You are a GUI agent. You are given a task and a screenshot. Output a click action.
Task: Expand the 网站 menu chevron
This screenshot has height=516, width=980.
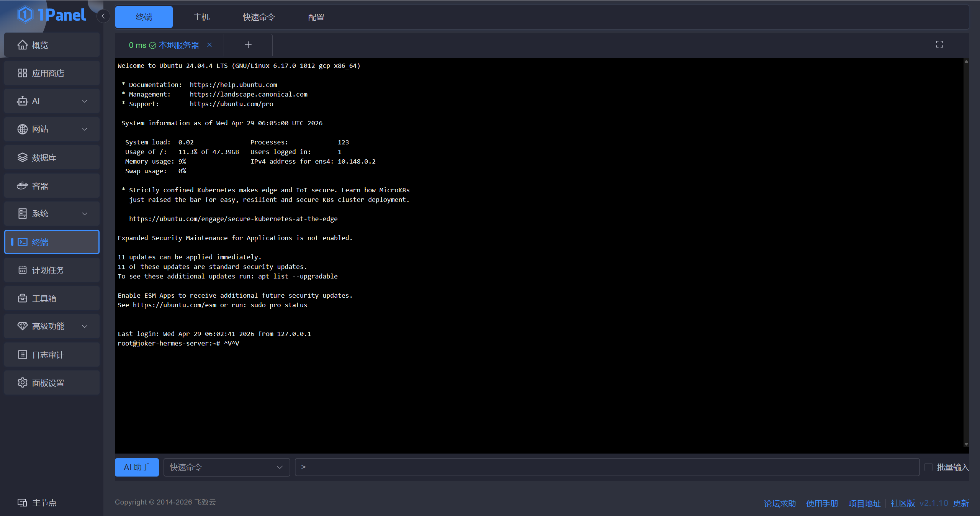coord(85,129)
